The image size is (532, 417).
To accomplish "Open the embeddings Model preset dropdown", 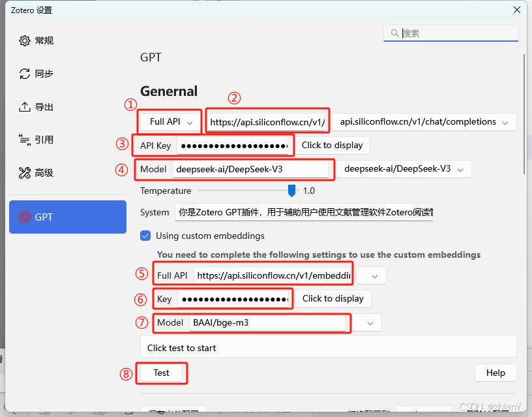I will (x=367, y=322).
